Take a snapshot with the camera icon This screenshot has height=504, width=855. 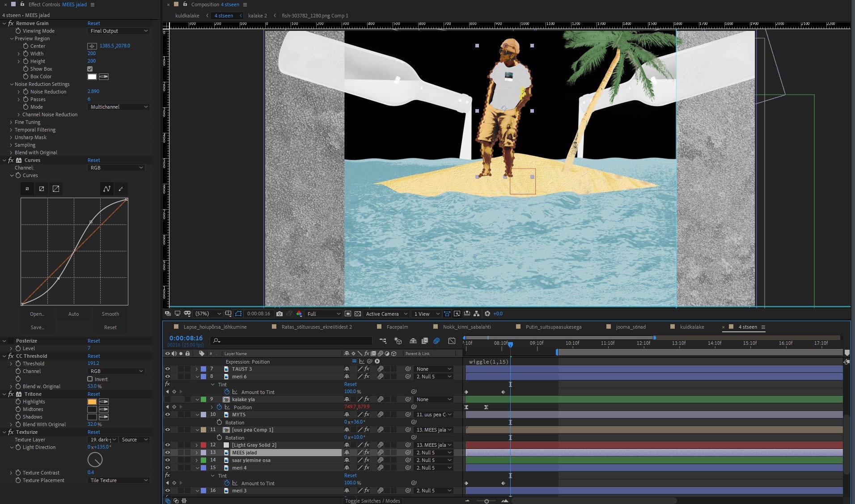(x=279, y=314)
